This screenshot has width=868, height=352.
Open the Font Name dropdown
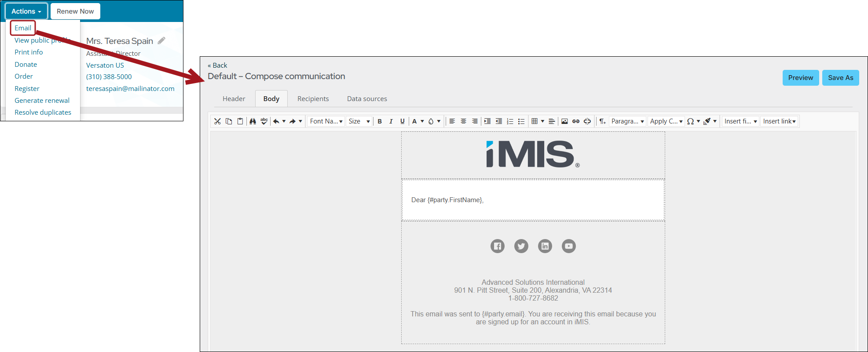tap(326, 121)
